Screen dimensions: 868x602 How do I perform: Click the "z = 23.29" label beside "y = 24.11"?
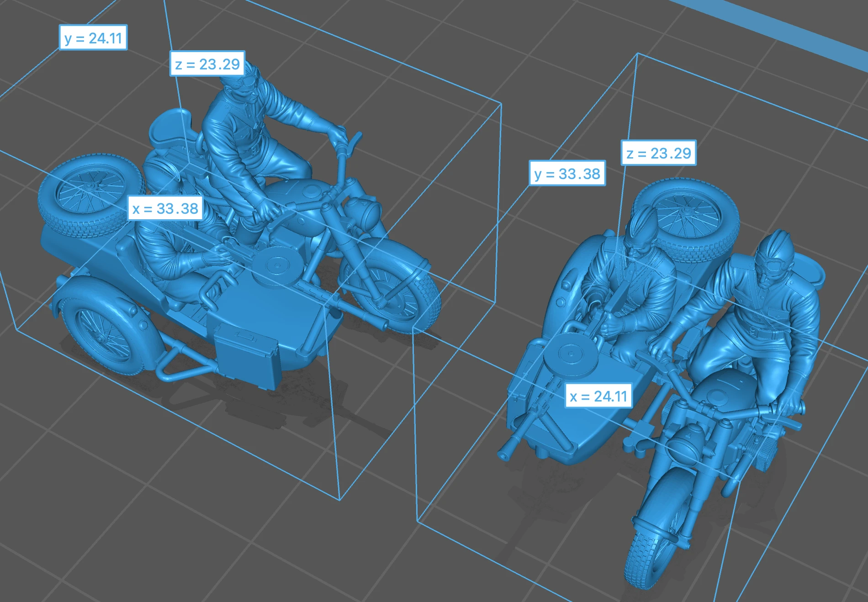coord(207,63)
